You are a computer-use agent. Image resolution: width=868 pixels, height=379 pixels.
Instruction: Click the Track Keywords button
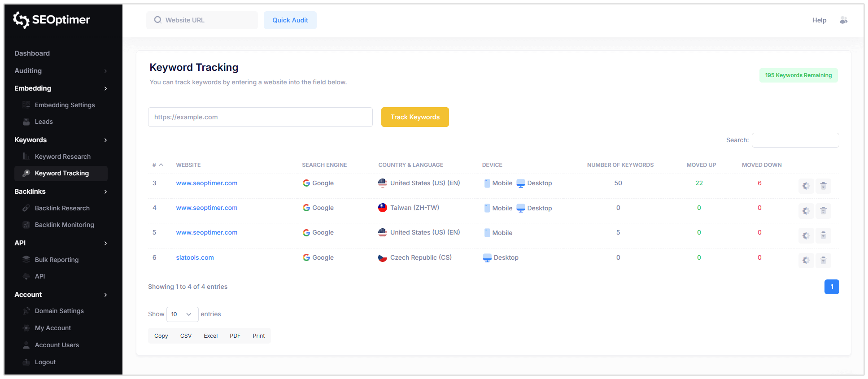tap(415, 117)
